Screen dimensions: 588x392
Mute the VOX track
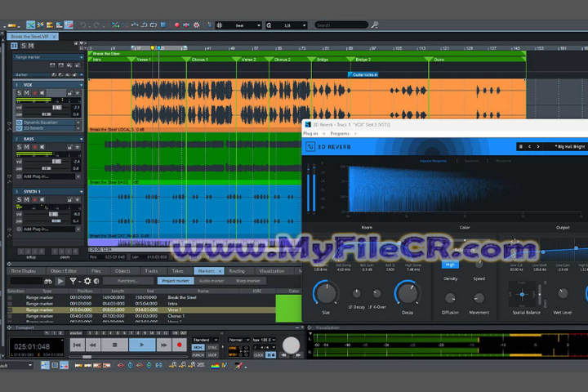pos(27,92)
